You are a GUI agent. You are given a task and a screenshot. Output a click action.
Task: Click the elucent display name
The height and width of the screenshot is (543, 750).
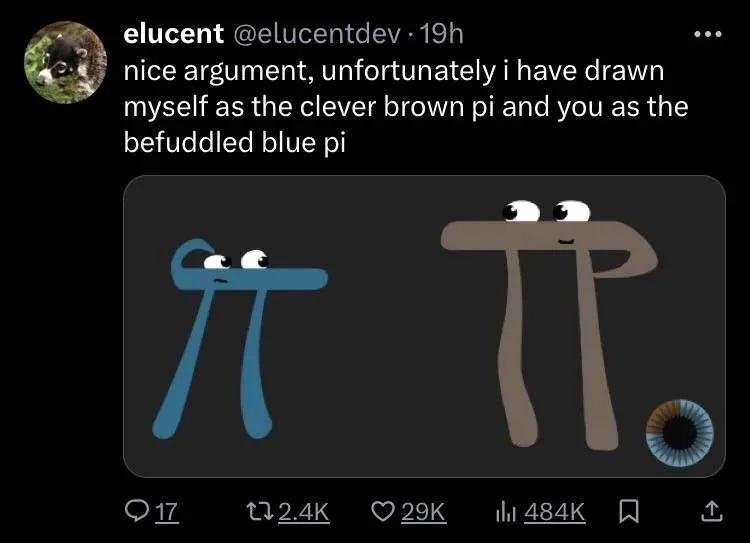pyautogui.click(x=173, y=34)
